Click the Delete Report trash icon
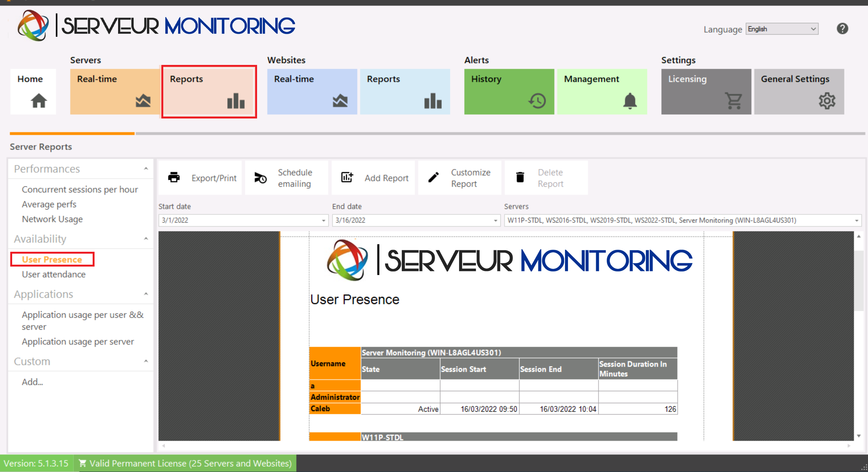 coord(520,177)
